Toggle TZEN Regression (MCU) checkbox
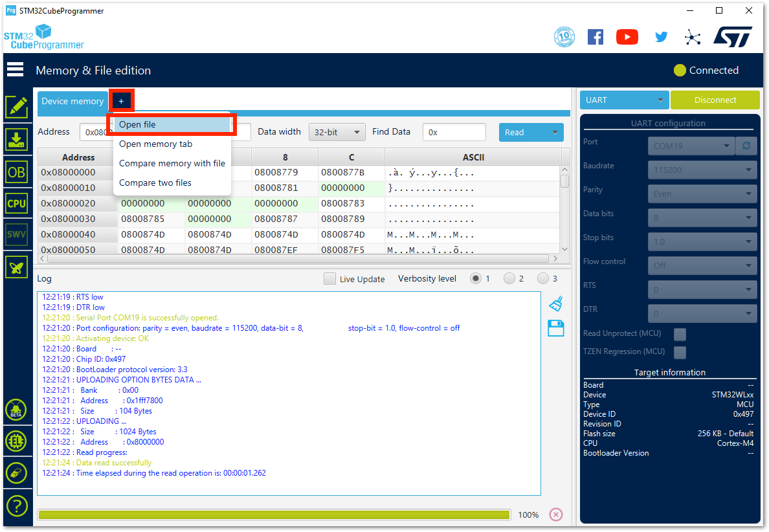This screenshot has height=532, width=769. pos(680,352)
